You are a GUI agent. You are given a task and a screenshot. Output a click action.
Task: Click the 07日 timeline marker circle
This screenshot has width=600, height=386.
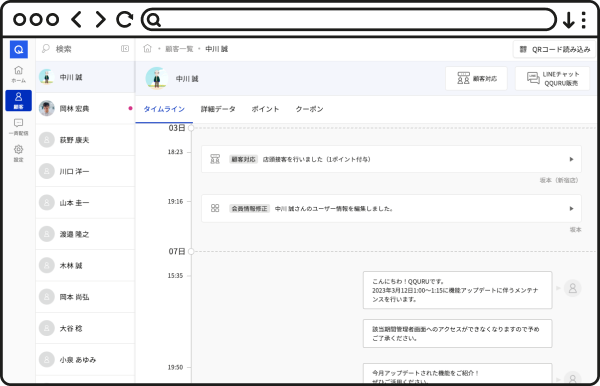pyautogui.click(x=191, y=251)
